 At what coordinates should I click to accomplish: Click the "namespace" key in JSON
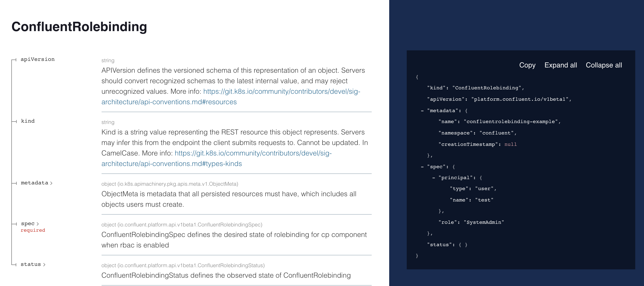456,133
